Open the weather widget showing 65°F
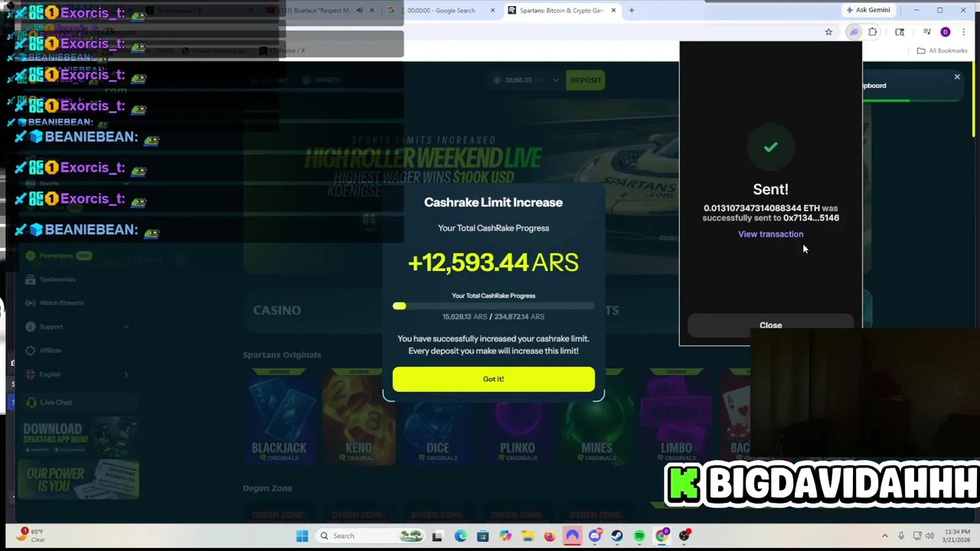The width and height of the screenshot is (980, 551). click(31, 535)
